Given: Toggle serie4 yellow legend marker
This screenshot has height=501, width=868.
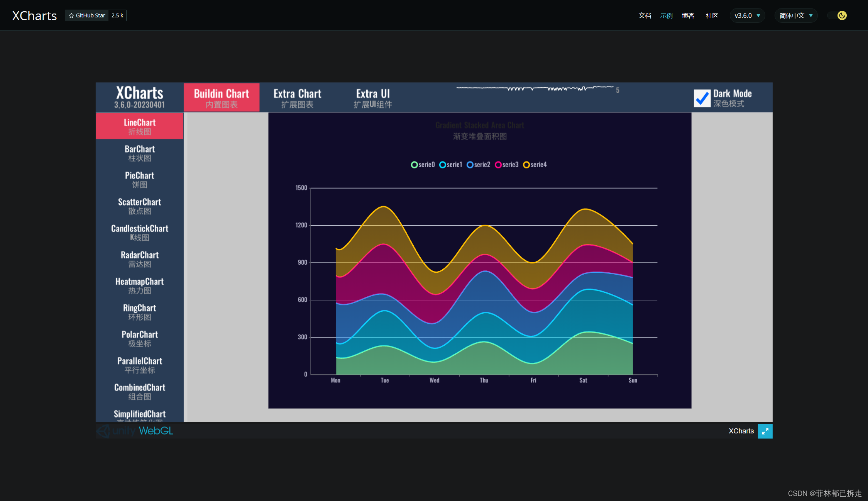Looking at the screenshot, I should 526,165.
